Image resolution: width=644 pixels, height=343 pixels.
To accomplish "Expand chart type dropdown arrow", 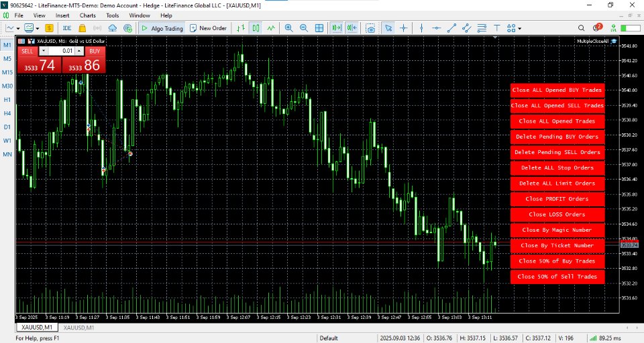I will (18, 28).
